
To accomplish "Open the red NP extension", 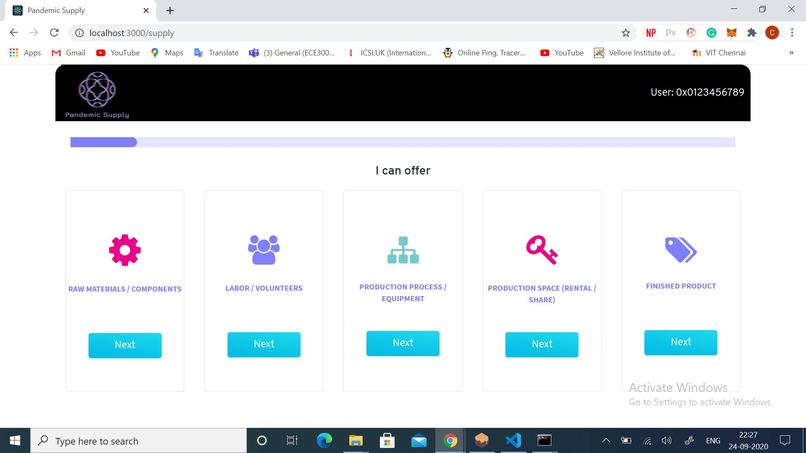I will point(651,33).
